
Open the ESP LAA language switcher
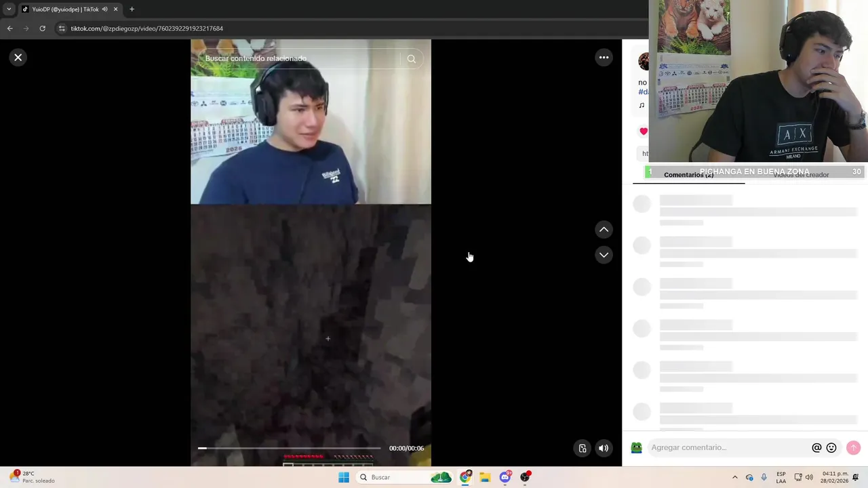781,477
